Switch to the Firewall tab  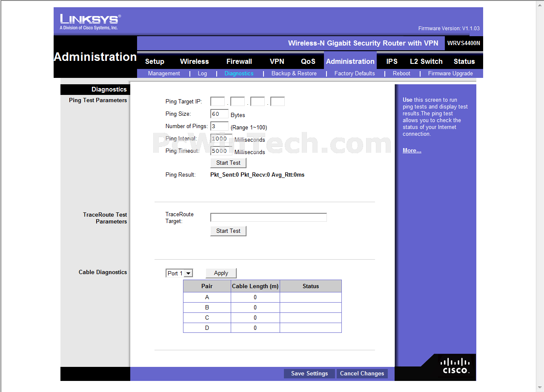[239, 61]
